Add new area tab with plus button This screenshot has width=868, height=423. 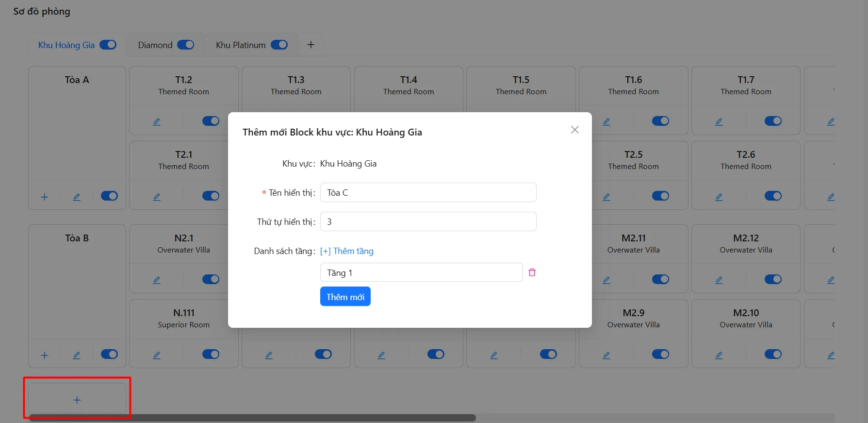click(311, 45)
